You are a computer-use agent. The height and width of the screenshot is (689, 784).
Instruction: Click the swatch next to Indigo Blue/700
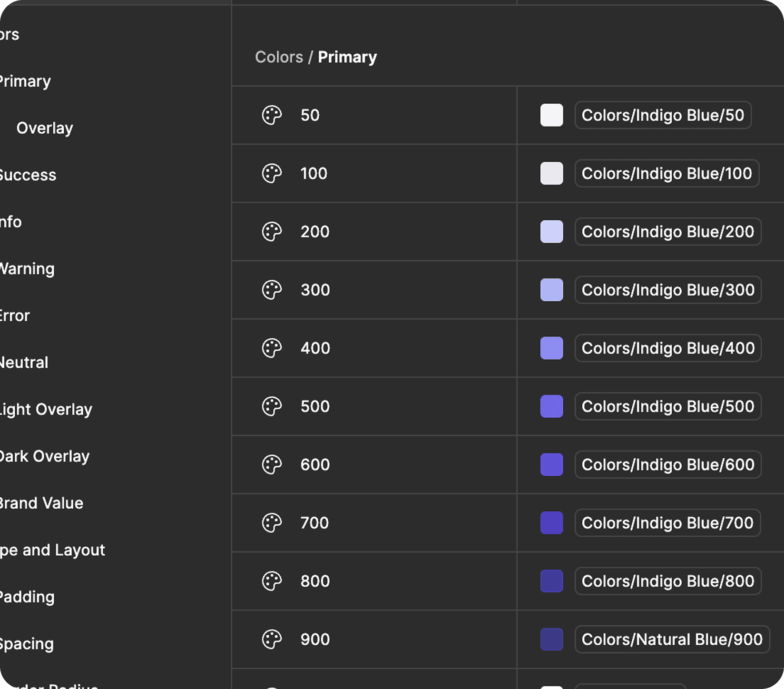click(551, 523)
